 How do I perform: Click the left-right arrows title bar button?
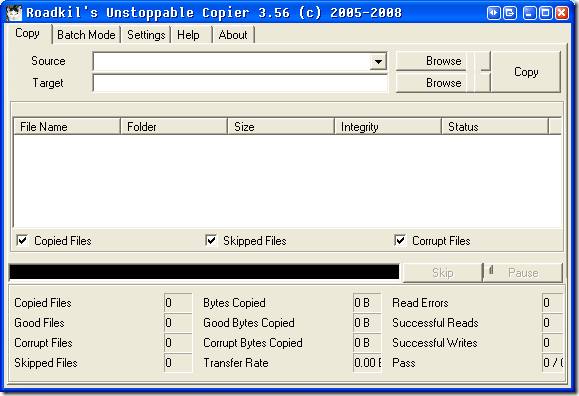click(493, 13)
